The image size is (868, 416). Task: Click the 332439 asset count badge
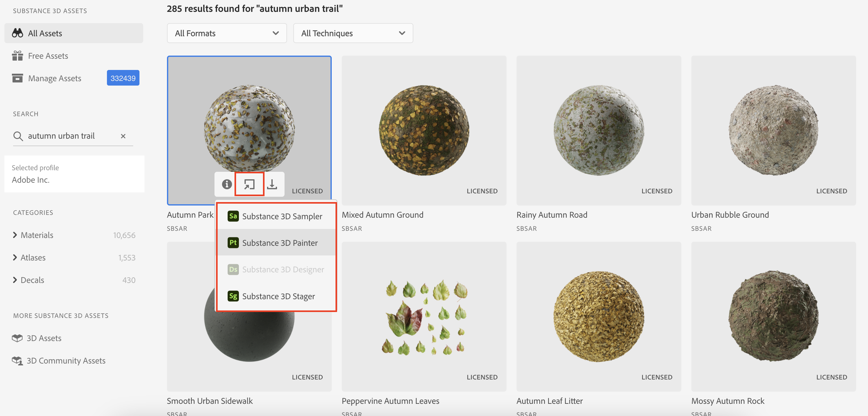coord(123,78)
